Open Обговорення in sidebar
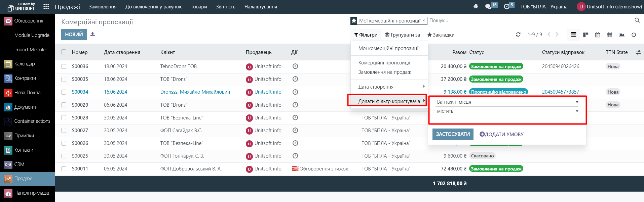Viewport: 644px width, 202px height. click(x=28, y=21)
